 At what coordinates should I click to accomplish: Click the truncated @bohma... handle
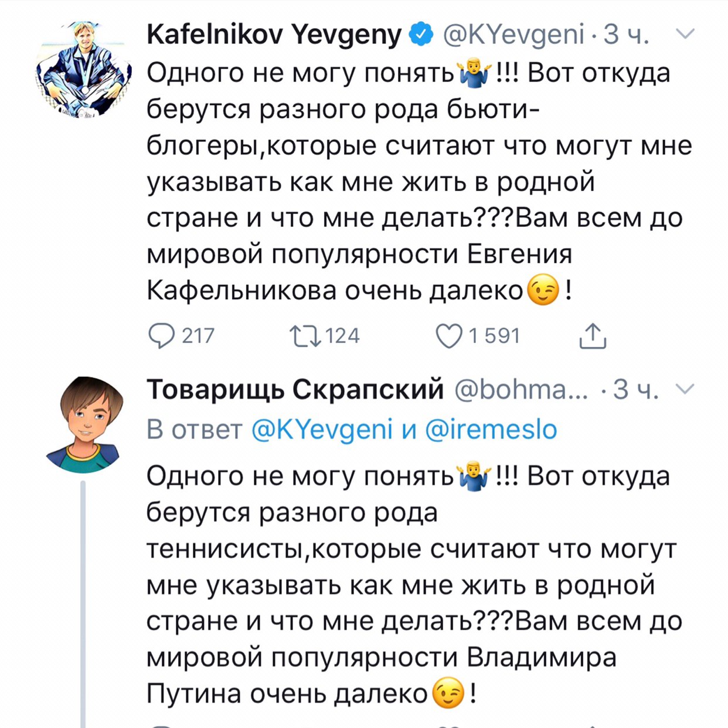pyautogui.click(x=522, y=389)
